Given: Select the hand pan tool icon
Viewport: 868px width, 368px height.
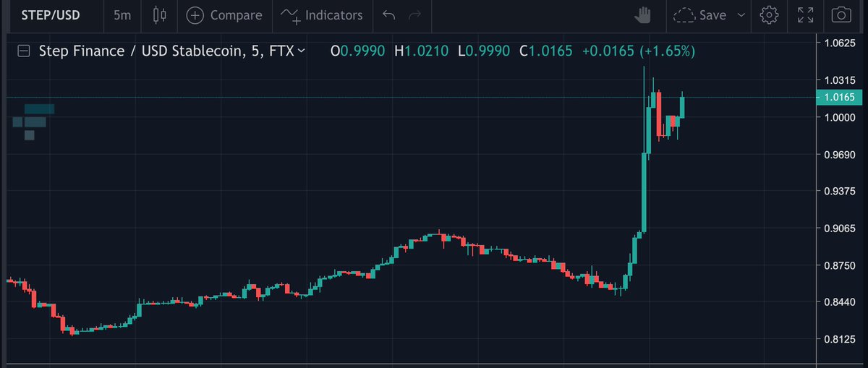Looking at the screenshot, I should pyautogui.click(x=642, y=14).
